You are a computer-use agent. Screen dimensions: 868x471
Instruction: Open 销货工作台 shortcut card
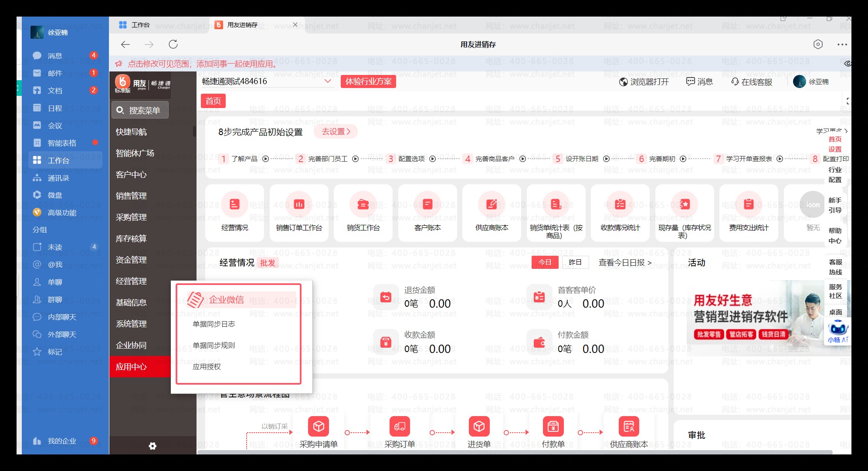pyautogui.click(x=363, y=213)
